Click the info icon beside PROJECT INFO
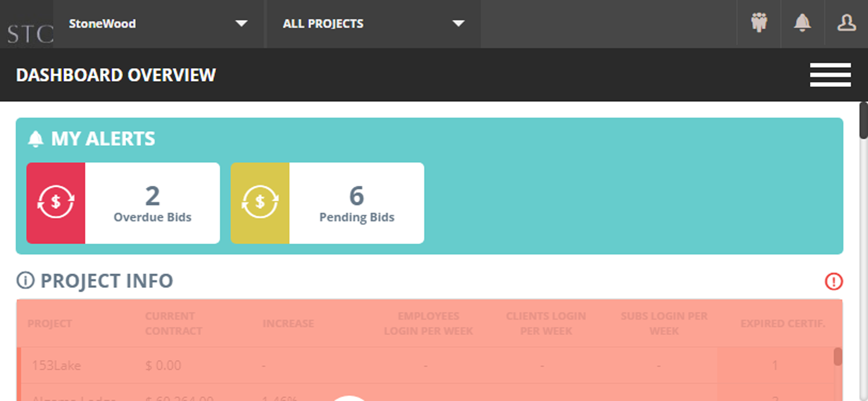This screenshot has height=401, width=868. point(26,280)
